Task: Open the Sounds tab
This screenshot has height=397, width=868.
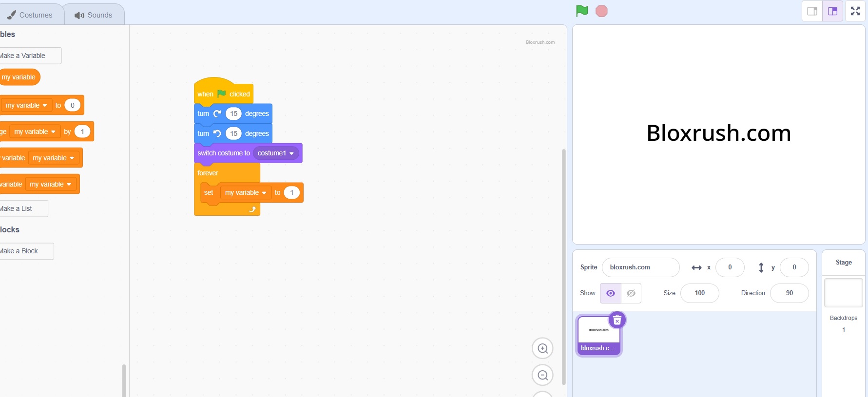Action: 94,15
